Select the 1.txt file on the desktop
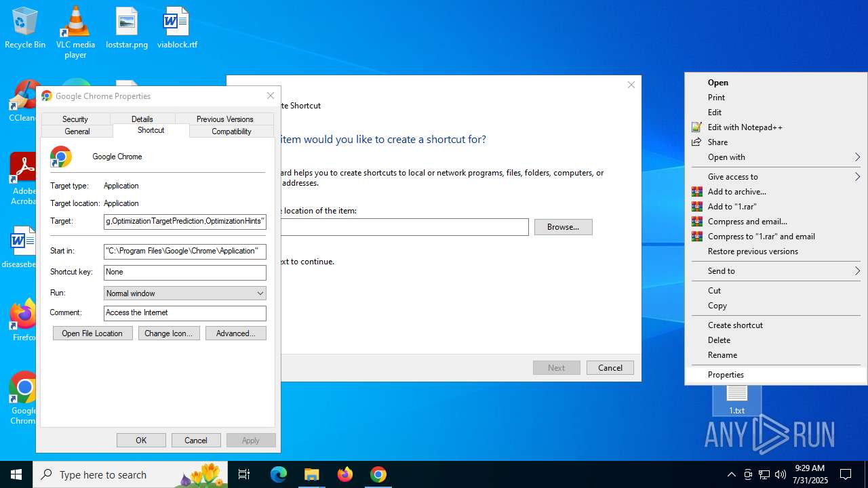 click(736, 401)
